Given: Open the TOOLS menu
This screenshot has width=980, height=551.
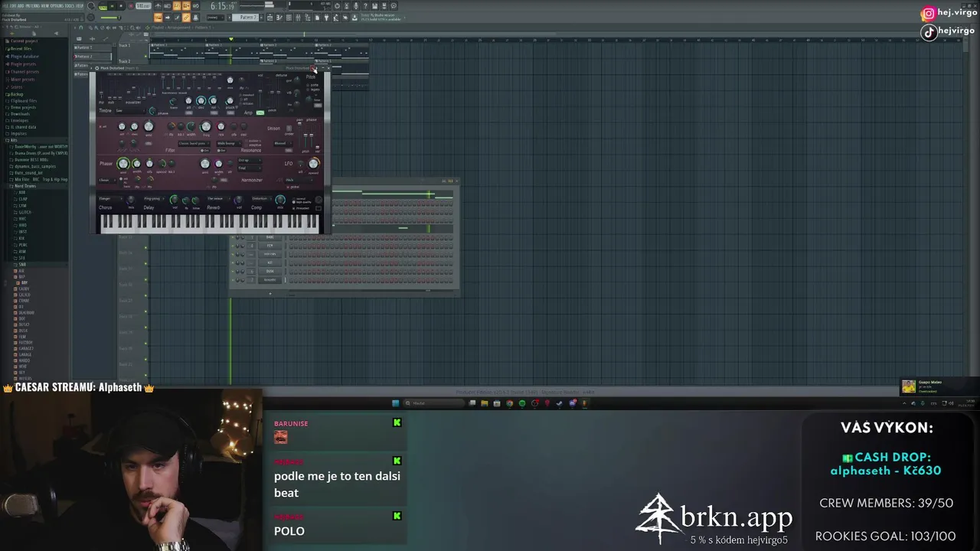Looking at the screenshot, I should point(70,6).
